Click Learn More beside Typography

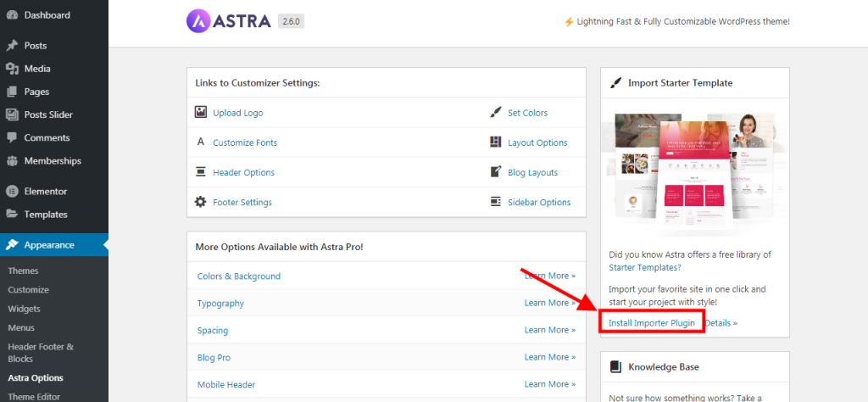(x=550, y=303)
